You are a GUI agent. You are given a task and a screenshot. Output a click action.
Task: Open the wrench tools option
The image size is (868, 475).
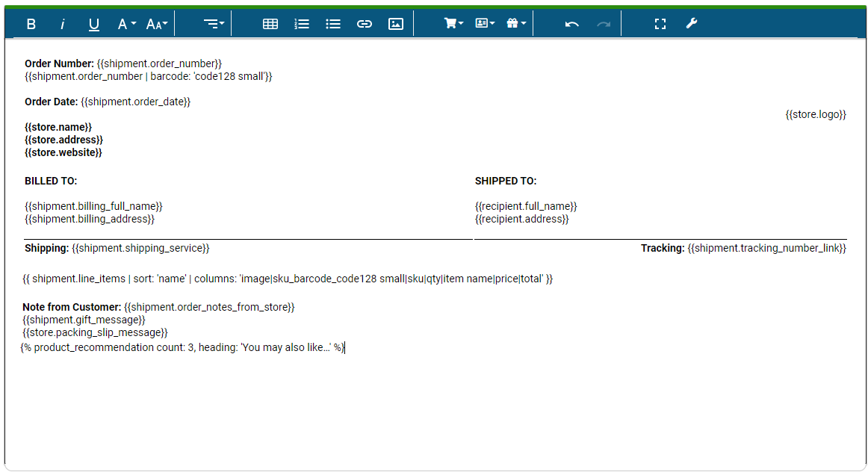tap(692, 24)
